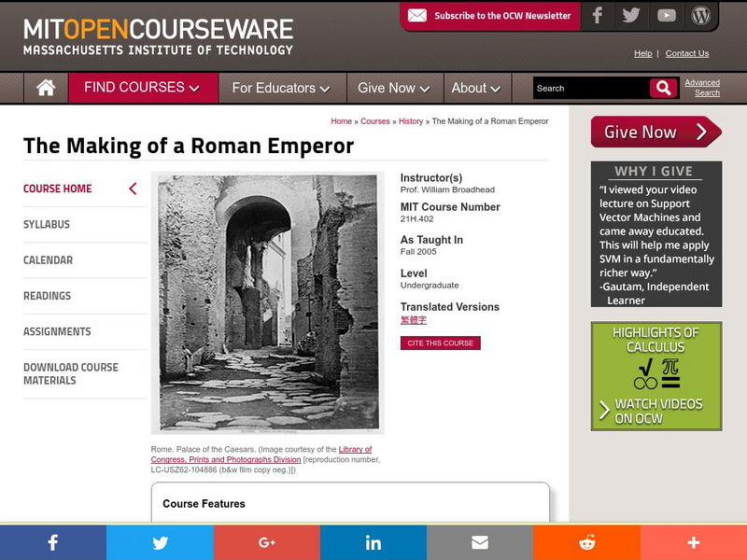Open the Traditional Chinese translated version link
This screenshot has height=560, width=747.
tap(414, 320)
